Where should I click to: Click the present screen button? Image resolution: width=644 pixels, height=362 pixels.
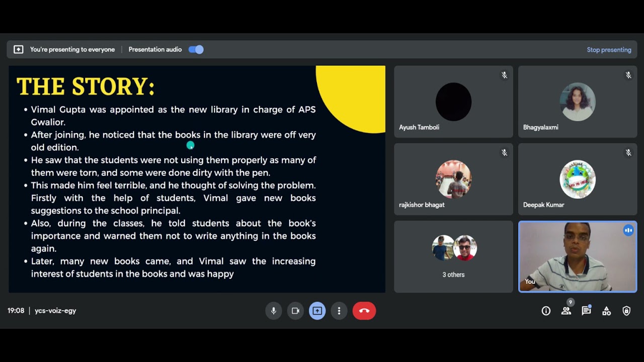click(317, 311)
